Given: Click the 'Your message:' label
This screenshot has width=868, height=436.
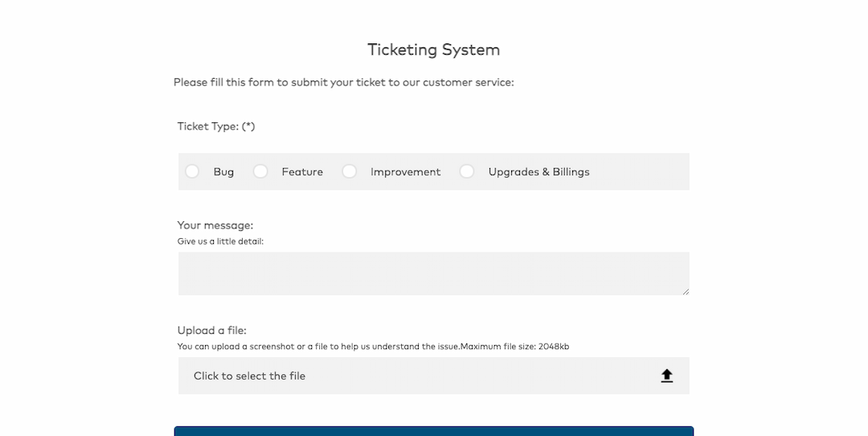Looking at the screenshot, I should [215, 225].
